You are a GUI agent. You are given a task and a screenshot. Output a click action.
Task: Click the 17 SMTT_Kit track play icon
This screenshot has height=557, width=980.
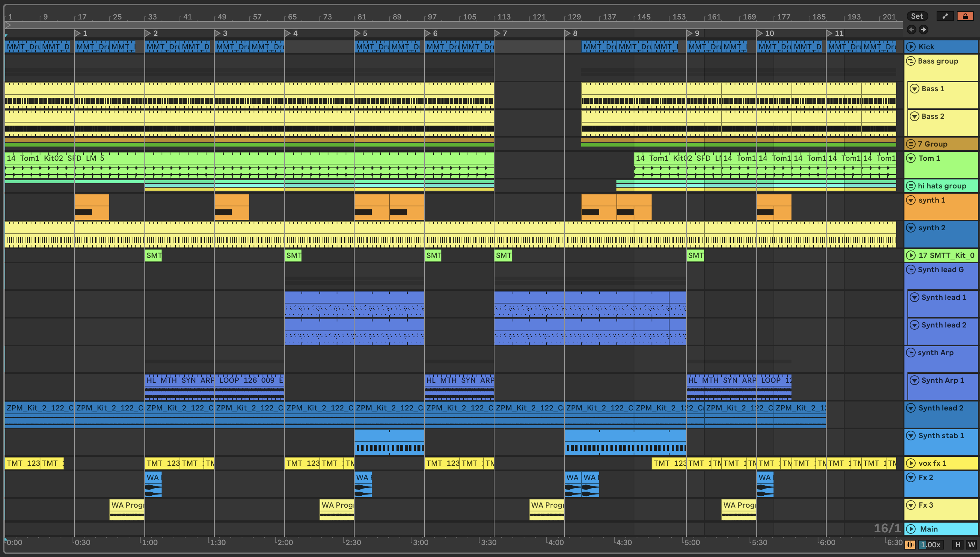pos(911,255)
